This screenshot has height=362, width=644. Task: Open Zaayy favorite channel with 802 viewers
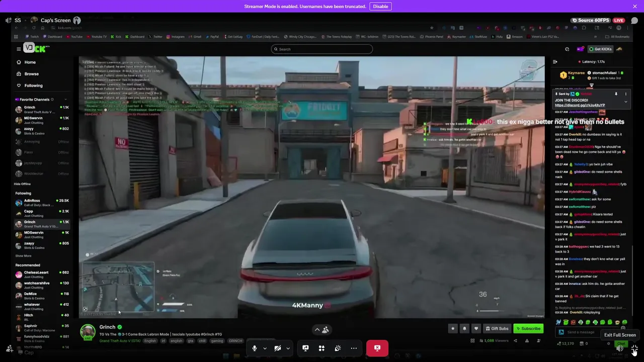41,130
